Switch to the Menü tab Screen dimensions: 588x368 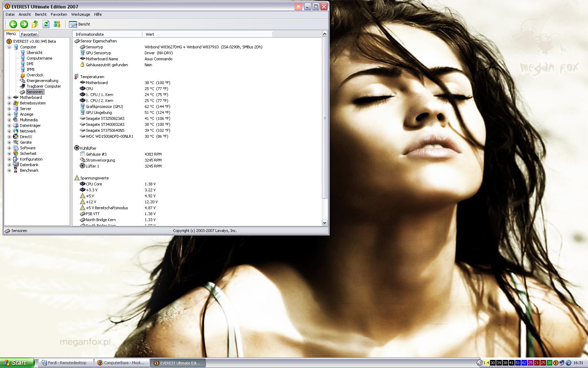(11, 34)
